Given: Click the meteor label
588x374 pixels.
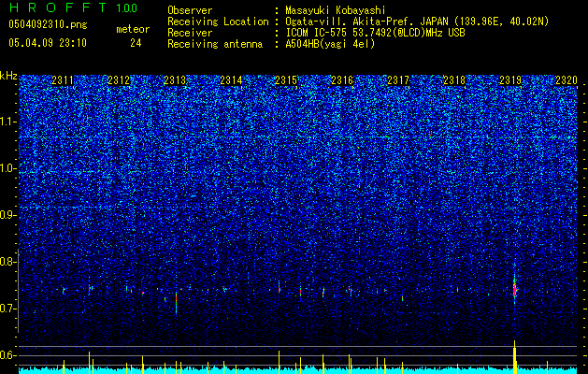Looking at the screenshot, I should click(x=133, y=29).
